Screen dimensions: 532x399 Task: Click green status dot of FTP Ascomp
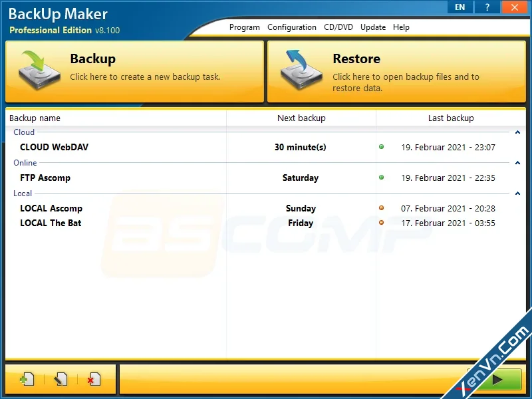[x=381, y=178]
